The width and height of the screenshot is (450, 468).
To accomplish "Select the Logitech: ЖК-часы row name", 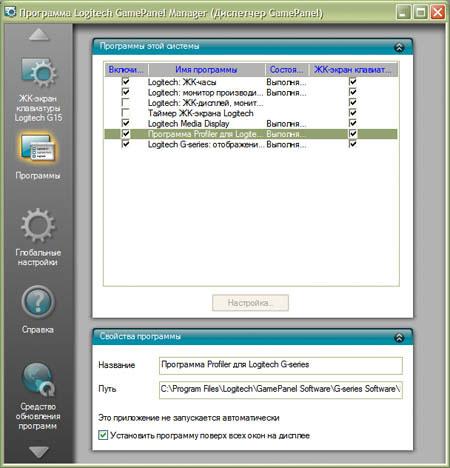I will coord(182,82).
